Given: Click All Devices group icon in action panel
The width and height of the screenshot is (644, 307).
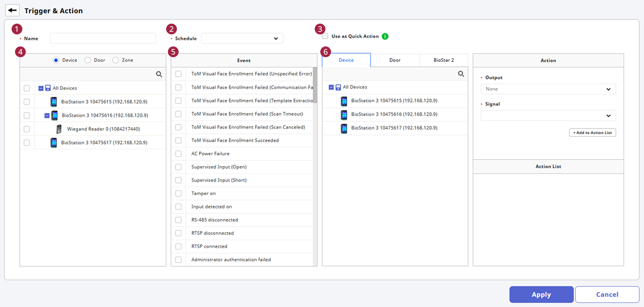Looking at the screenshot, I should (338, 87).
